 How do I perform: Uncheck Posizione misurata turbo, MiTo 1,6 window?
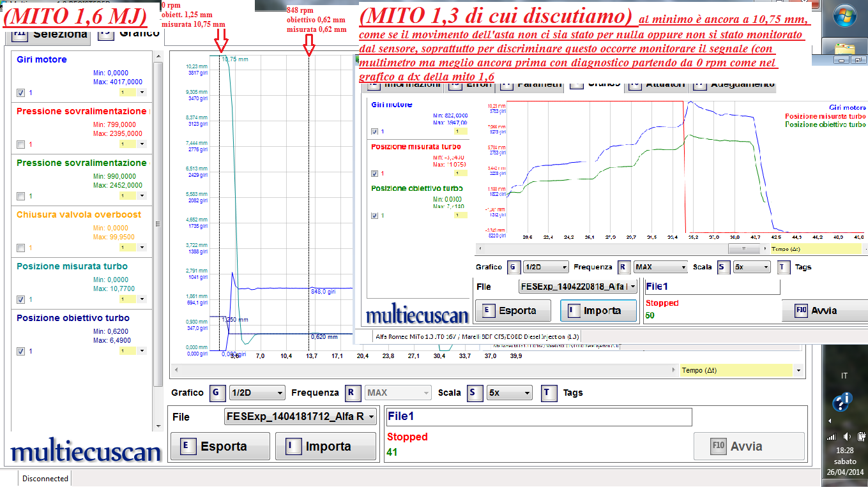pos(20,299)
